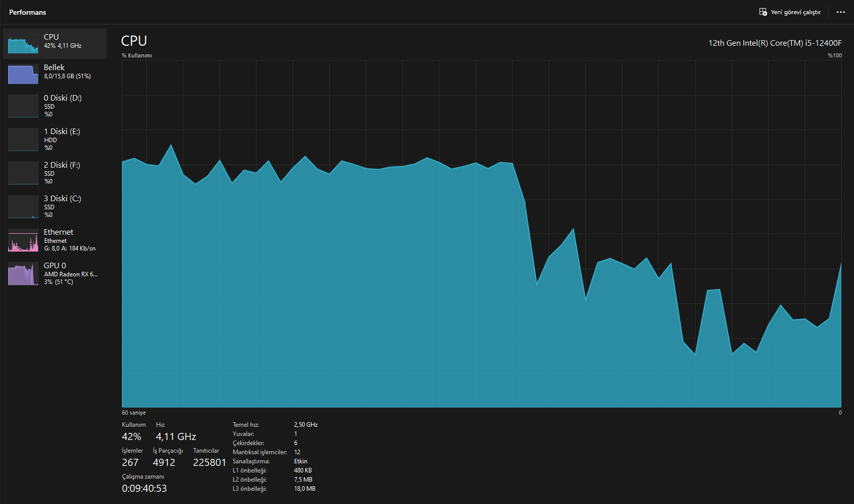Switch to 0 Diski (D:) entry

[55, 106]
